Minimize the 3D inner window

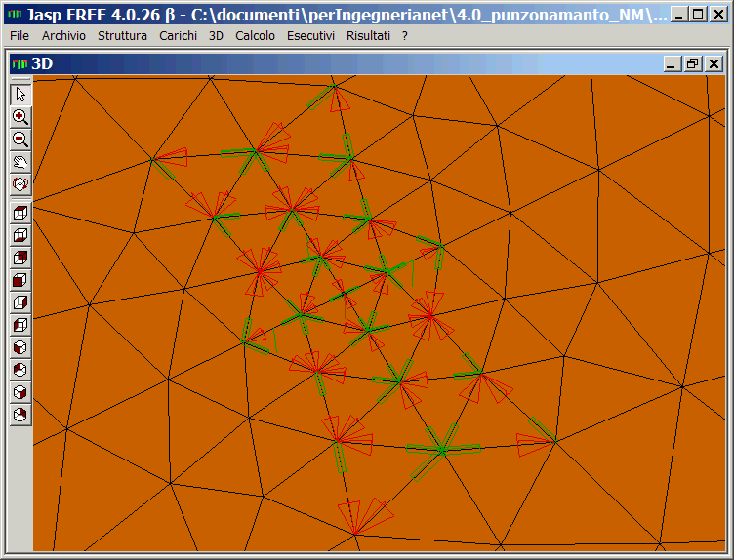(x=672, y=63)
